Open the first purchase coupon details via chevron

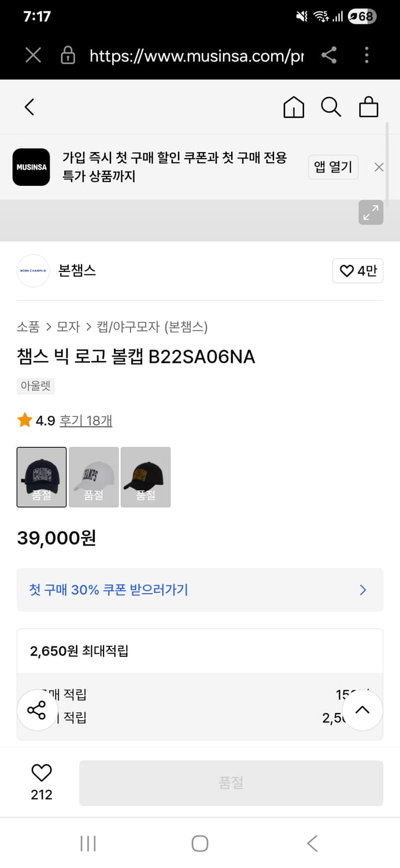click(x=362, y=590)
